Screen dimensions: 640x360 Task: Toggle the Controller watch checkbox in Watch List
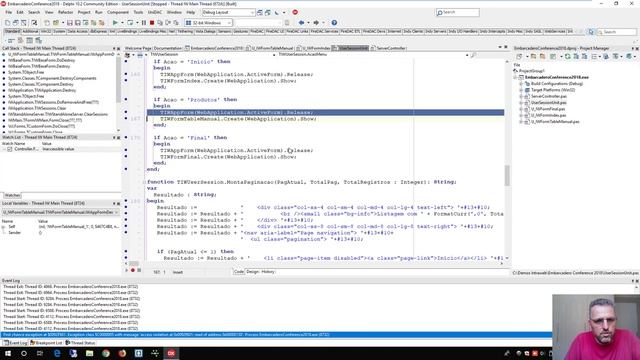coord(10,149)
